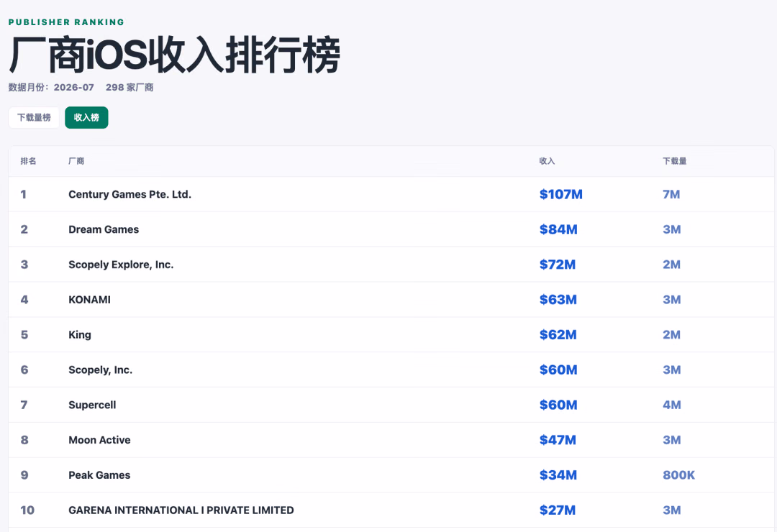Select the $47M revenue for Moon Active
This screenshot has height=532, width=777.
coord(558,440)
